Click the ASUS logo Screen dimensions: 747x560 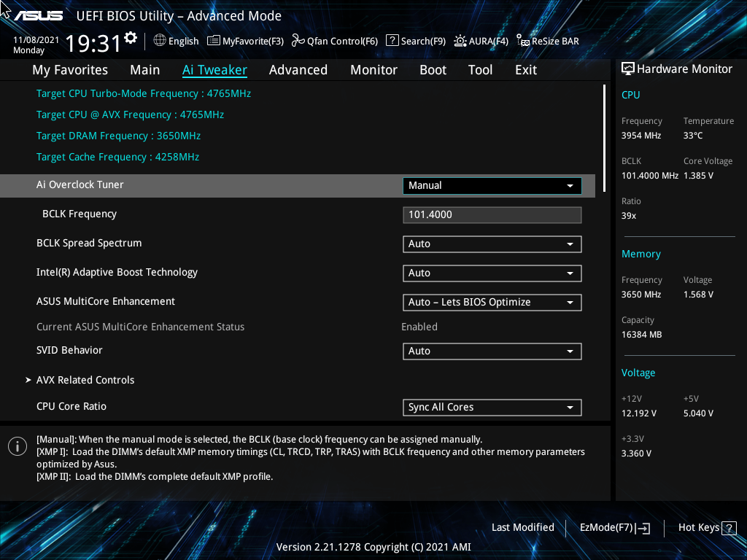point(38,16)
